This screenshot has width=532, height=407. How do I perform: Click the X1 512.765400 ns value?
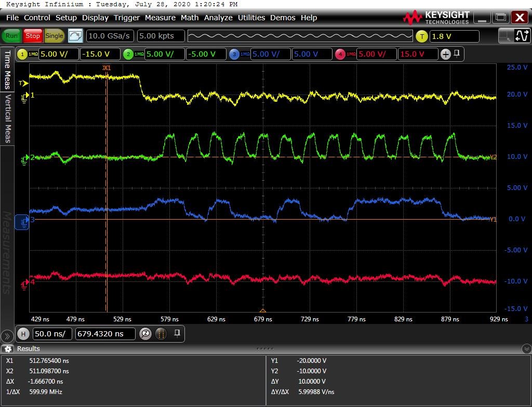point(49,360)
